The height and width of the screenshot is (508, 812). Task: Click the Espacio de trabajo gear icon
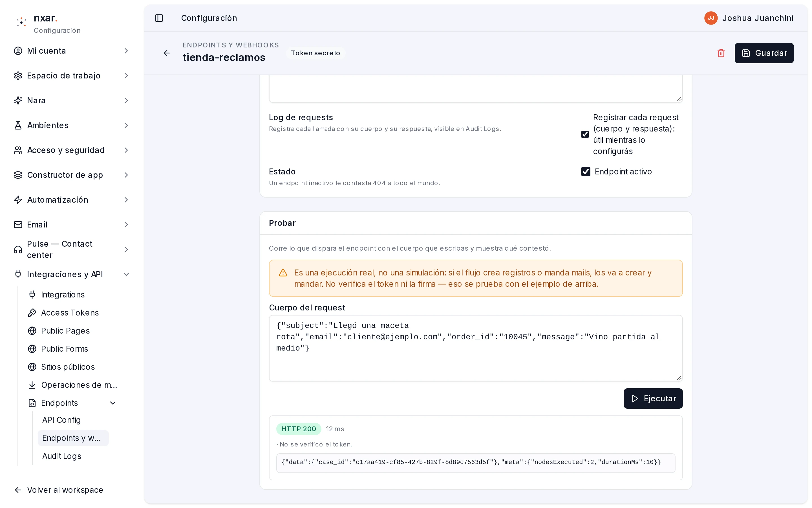click(18, 76)
